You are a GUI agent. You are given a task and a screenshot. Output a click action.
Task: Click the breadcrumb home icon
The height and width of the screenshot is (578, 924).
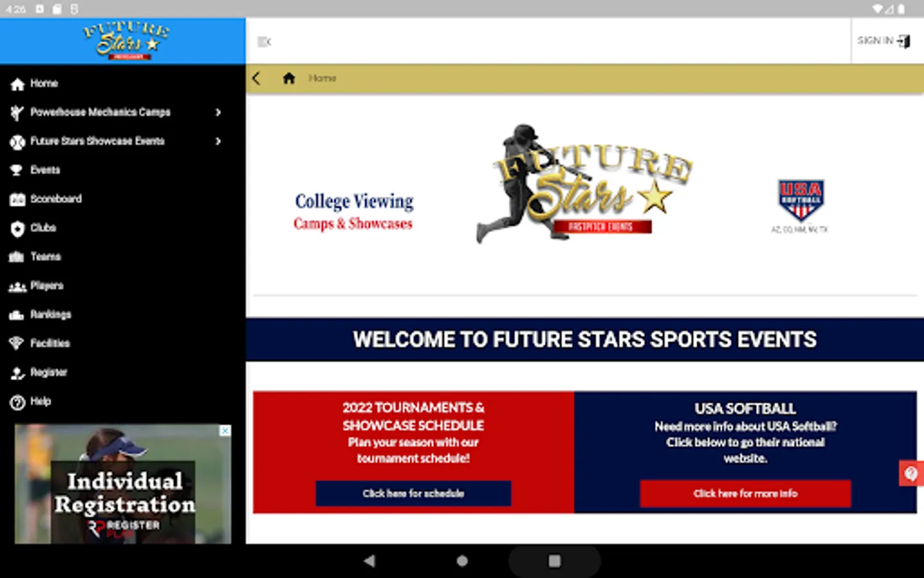(289, 78)
